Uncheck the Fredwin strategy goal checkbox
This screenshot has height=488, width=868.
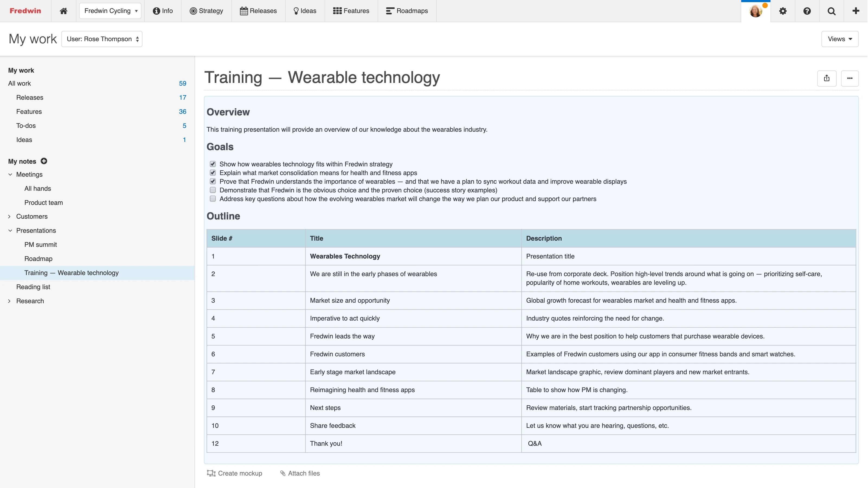(x=213, y=164)
